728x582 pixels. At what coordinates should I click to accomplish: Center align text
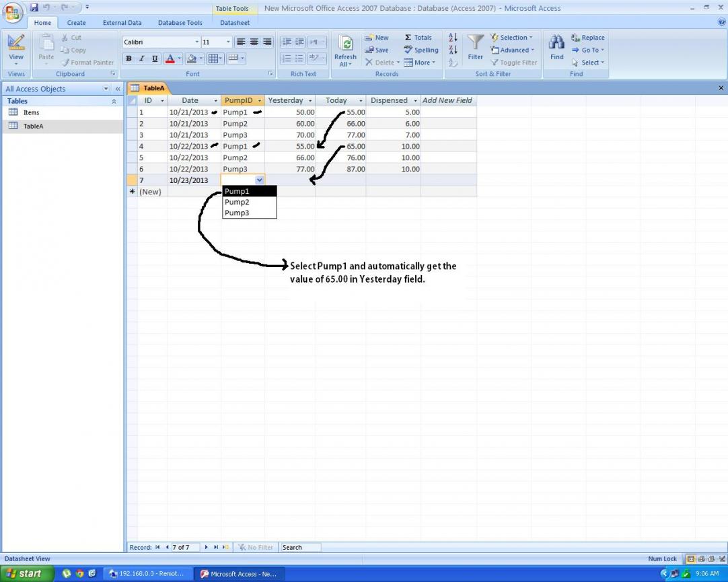coord(254,42)
